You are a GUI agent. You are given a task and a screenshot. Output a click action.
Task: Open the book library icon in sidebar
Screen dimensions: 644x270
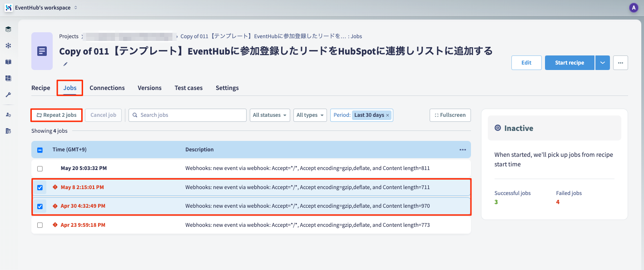tap(8, 62)
